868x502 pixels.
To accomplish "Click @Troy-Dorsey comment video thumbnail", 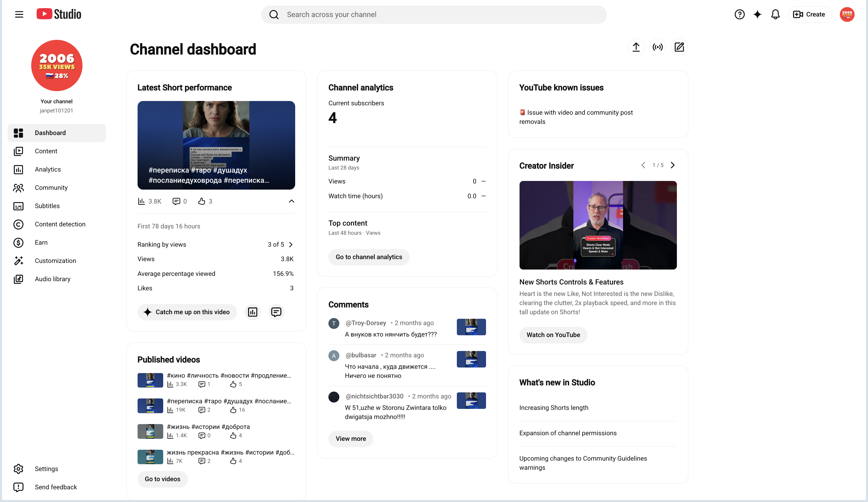I will pyautogui.click(x=471, y=327).
